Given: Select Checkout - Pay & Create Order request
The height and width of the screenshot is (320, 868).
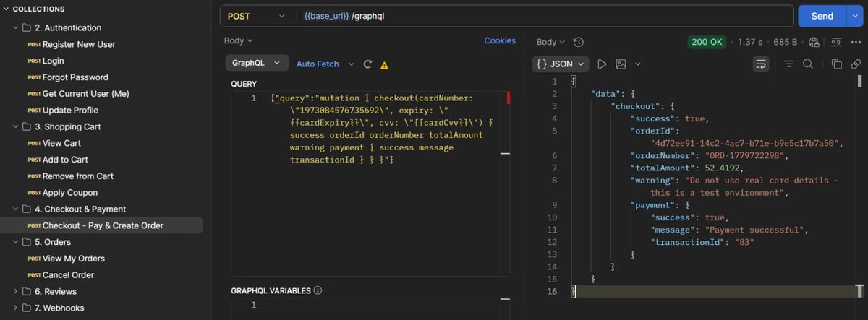Looking at the screenshot, I should coord(101,225).
